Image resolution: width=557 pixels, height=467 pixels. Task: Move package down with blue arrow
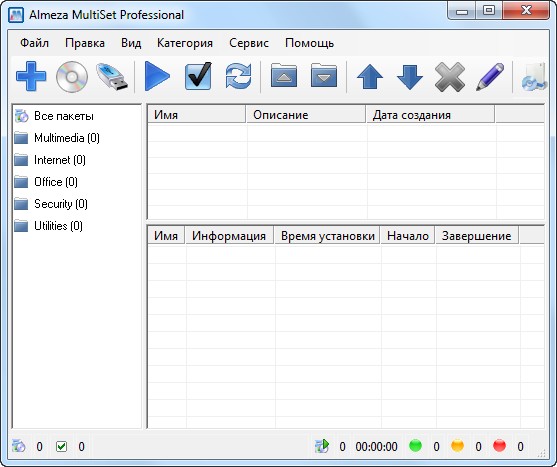coord(410,76)
